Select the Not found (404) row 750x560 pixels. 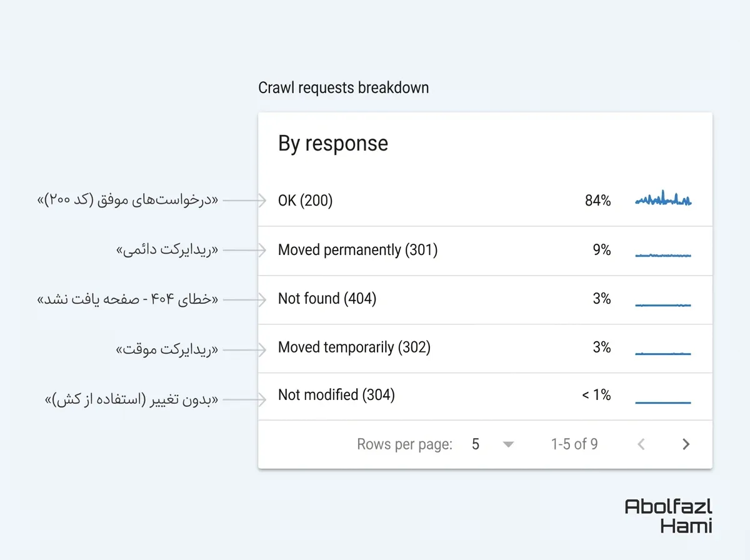click(x=327, y=299)
